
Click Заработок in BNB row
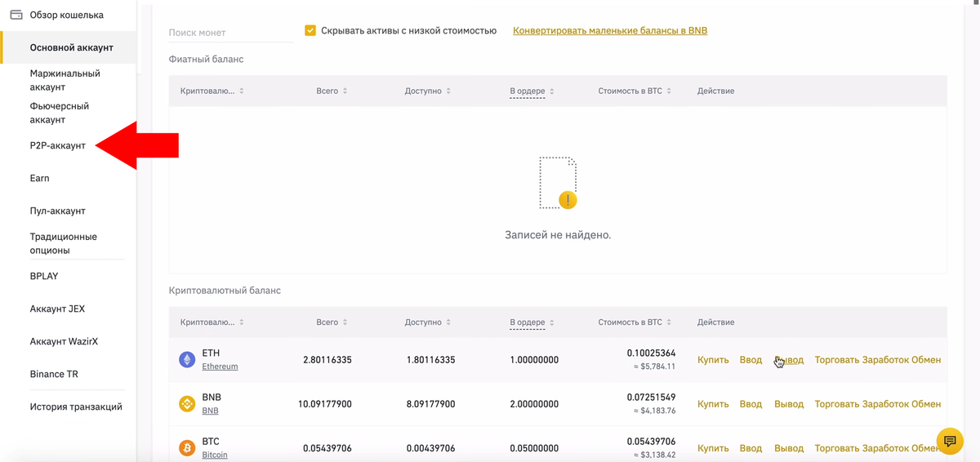click(x=885, y=404)
